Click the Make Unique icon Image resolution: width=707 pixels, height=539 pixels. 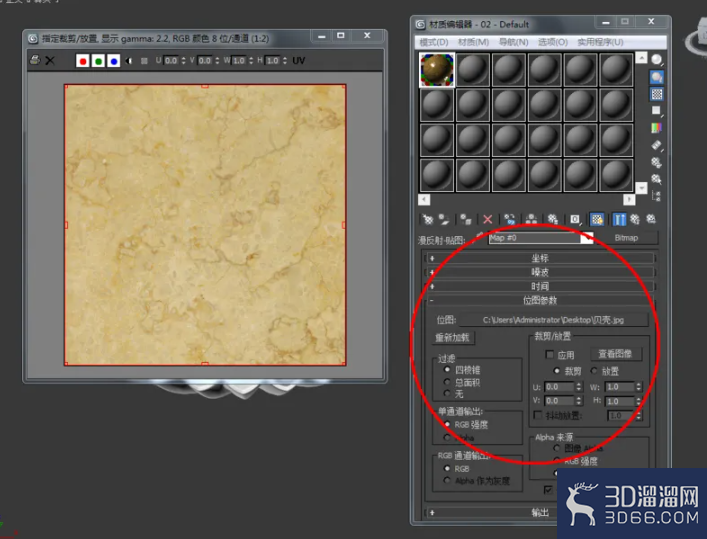click(x=532, y=220)
